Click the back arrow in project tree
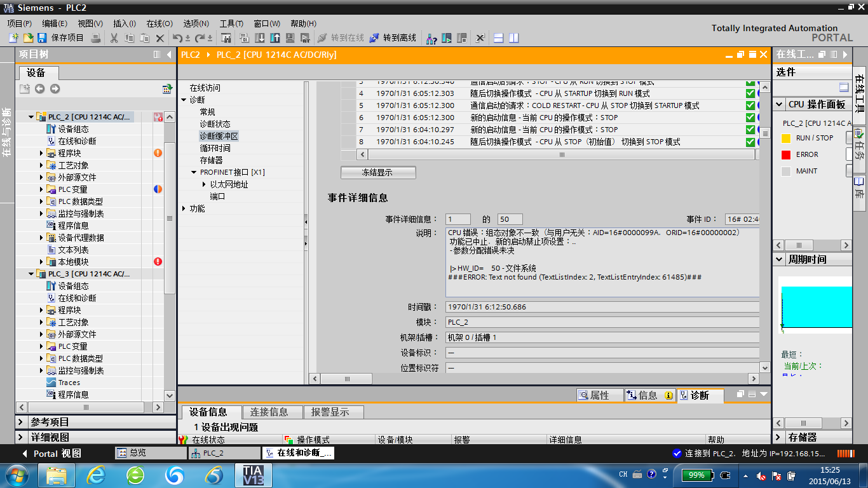 pos(39,89)
